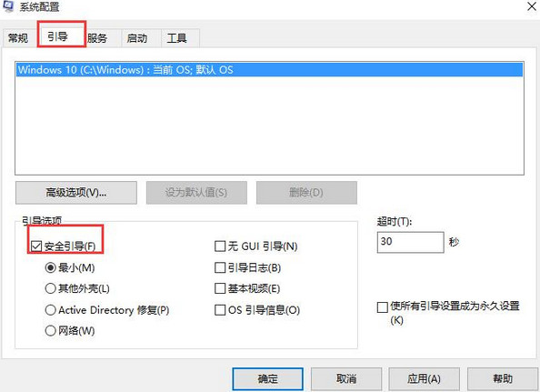
Task: Click the 删除(D) button
Action: coord(306,193)
